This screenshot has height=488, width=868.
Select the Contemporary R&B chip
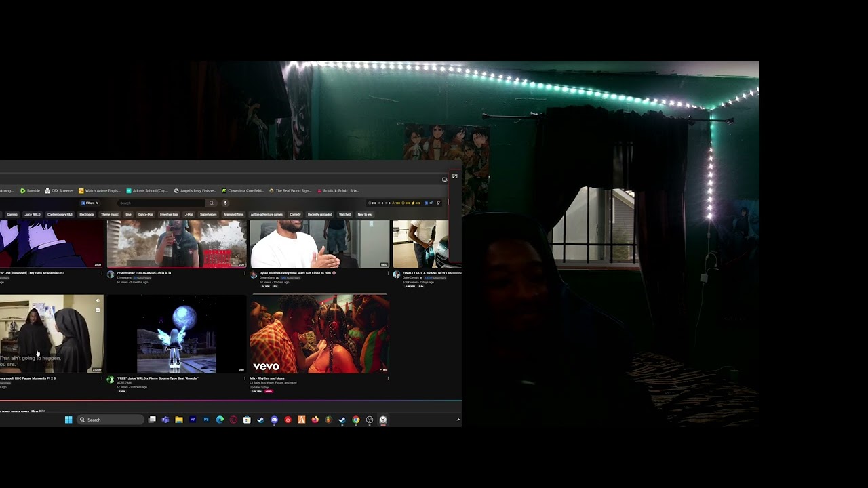(x=60, y=214)
